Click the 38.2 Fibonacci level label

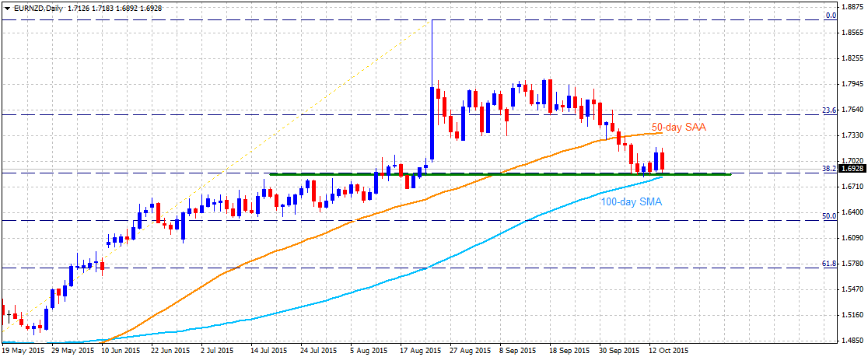tap(828, 168)
